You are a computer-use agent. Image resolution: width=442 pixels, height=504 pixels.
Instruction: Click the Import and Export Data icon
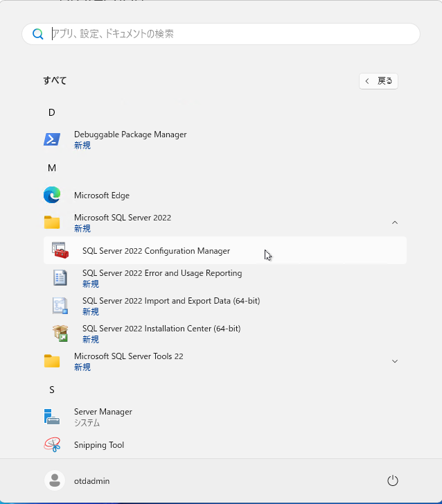pos(60,306)
